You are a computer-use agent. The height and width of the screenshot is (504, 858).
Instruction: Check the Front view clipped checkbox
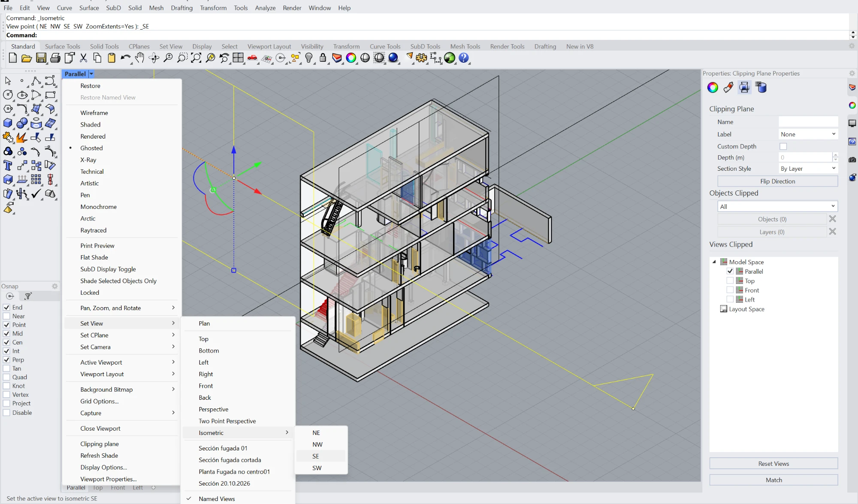click(730, 290)
